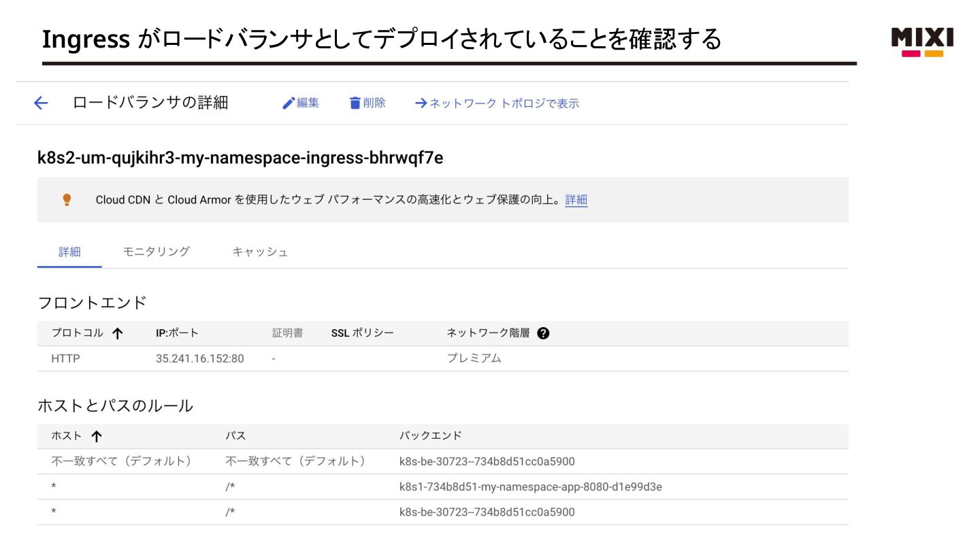The image size is (980, 551).
Task: Click the ホストとパスのルール section heading
Action: tap(115, 406)
